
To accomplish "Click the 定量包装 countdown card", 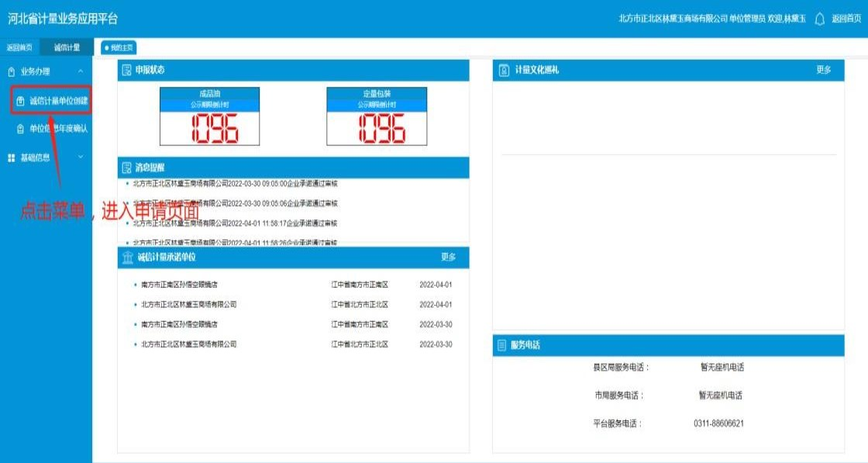I will click(377, 116).
